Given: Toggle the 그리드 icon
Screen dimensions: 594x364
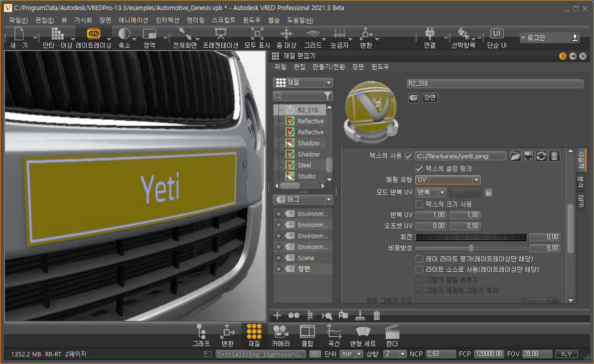Looking at the screenshot, I should [313, 34].
